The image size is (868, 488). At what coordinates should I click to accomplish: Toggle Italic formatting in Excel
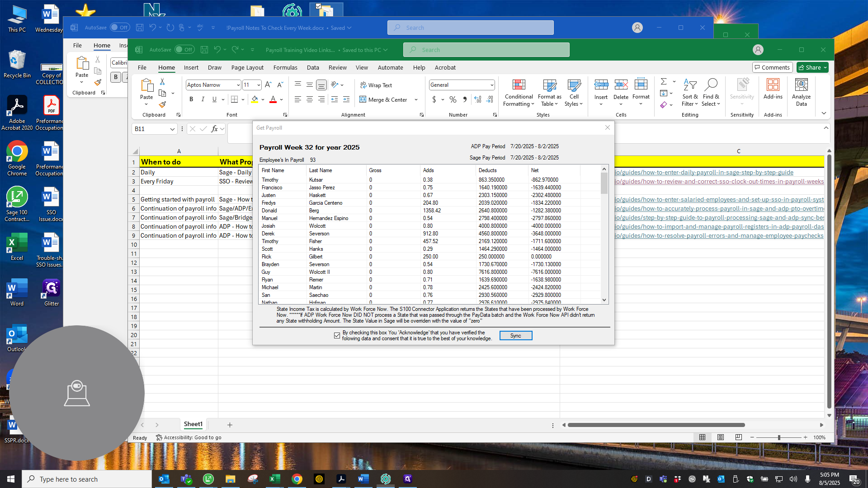(x=203, y=99)
